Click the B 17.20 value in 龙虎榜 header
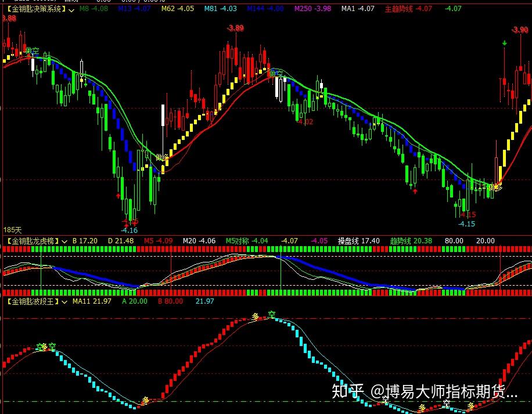532x414 pixels. point(85,241)
